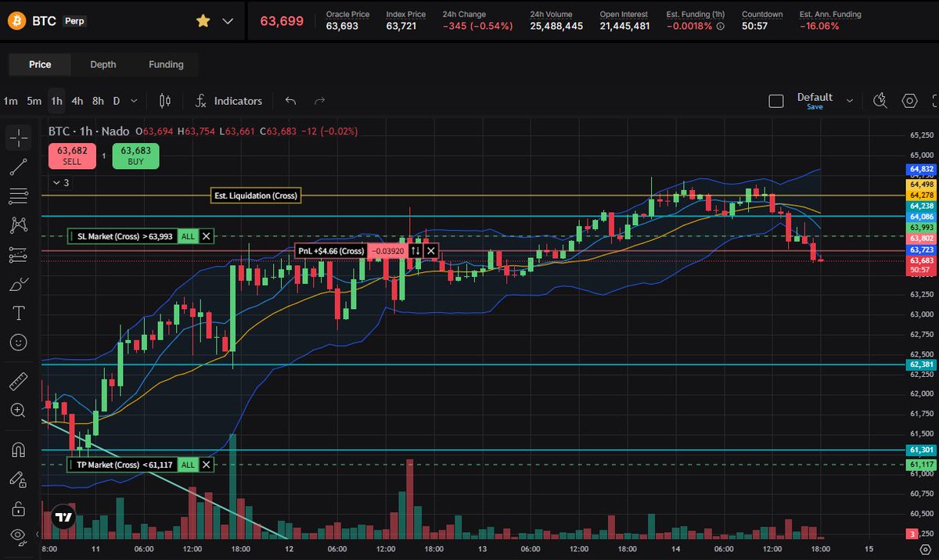Click the 62,381 cyan price label
Image resolution: width=939 pixels, height=560 pixels.
pyautogui.click(x=921, y=364)
